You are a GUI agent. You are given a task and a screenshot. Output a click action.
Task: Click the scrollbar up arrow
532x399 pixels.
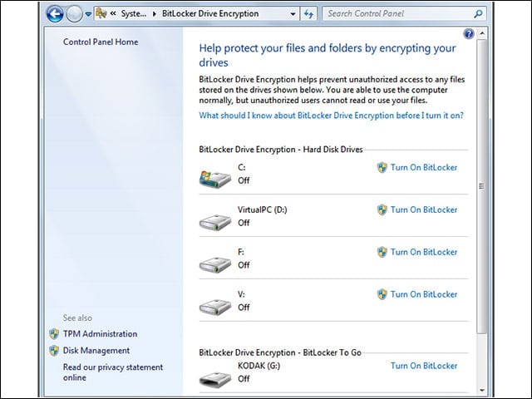point(482,33)
